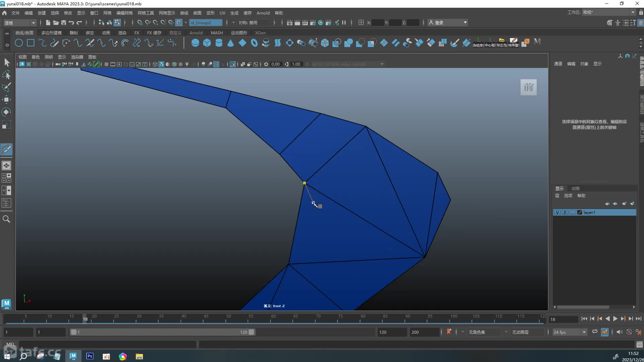Toggle layer1 visibility V box
This screenshot has width=644, height=362.
coord(557,213)
